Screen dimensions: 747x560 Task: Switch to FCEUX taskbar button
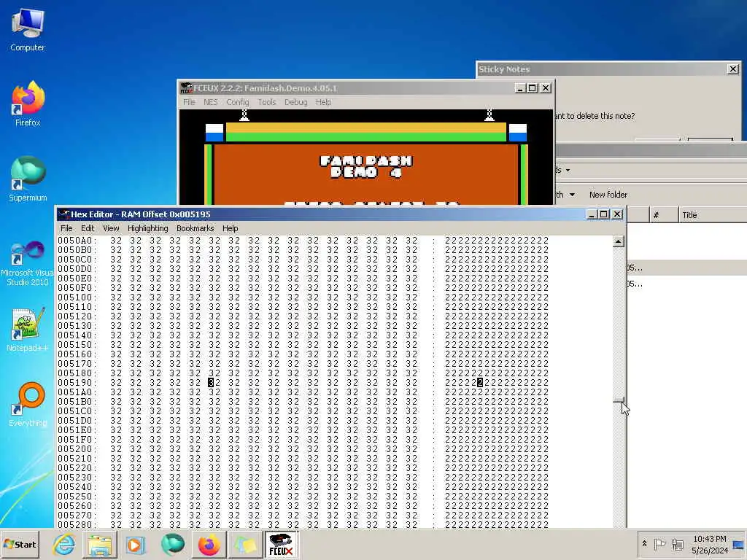(x=281, y=544)
